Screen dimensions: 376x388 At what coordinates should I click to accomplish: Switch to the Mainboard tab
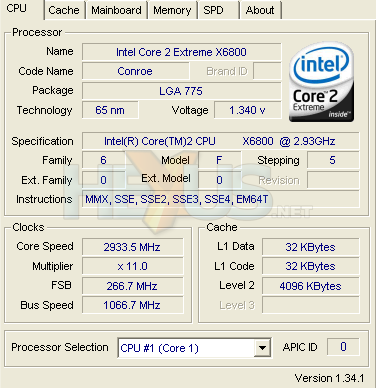click(116, 10)
